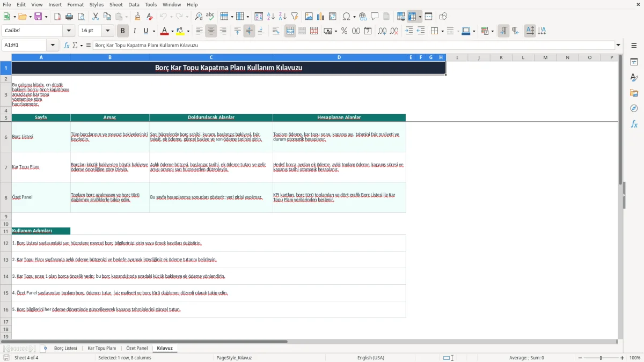
Task: Run spelling check
Action: coord(210,17)
